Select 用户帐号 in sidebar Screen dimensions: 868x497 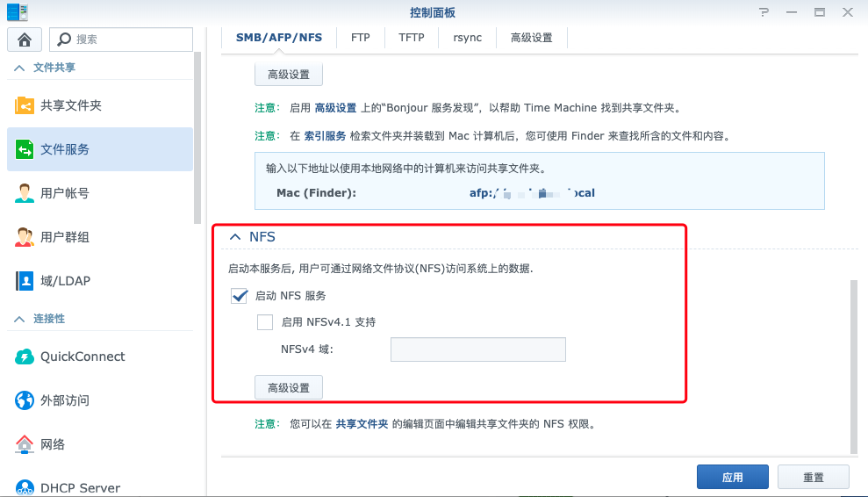pyautogui.click(x=100, y=193)
